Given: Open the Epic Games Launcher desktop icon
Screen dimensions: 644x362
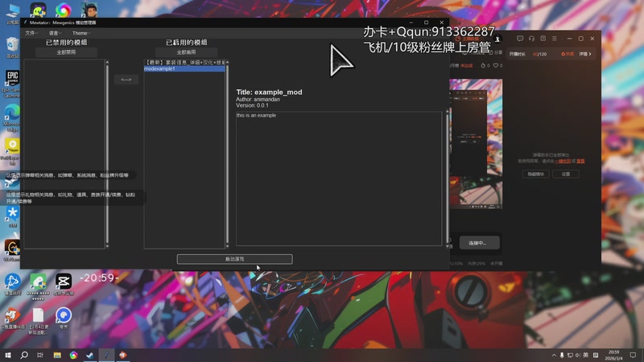Looking at the screenshot, I should click(11, 84).
